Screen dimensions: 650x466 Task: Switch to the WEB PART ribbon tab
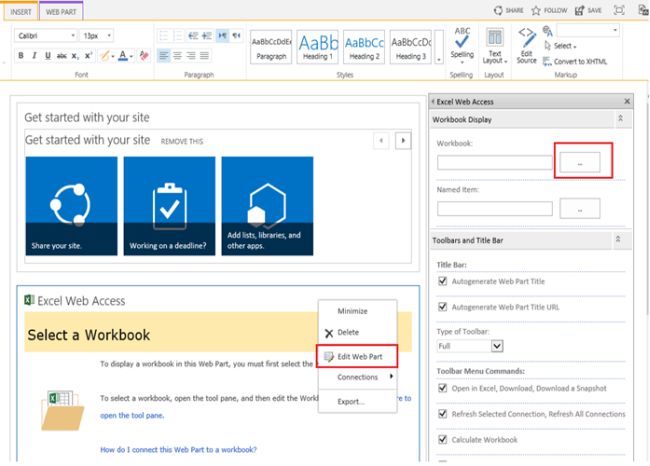tap(61, 12)
